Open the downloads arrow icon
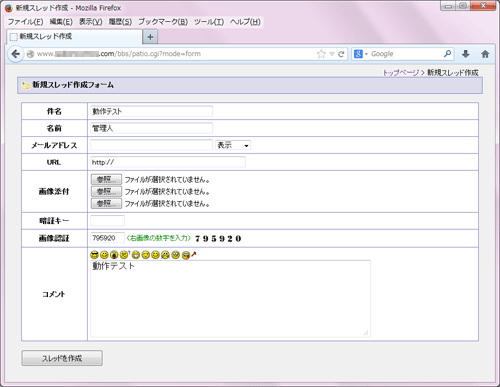 (x=466, y=54)
